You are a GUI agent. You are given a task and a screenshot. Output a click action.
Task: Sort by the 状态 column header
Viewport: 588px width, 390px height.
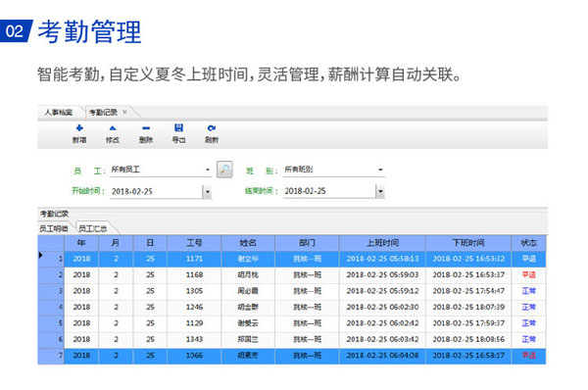(529, 243)
